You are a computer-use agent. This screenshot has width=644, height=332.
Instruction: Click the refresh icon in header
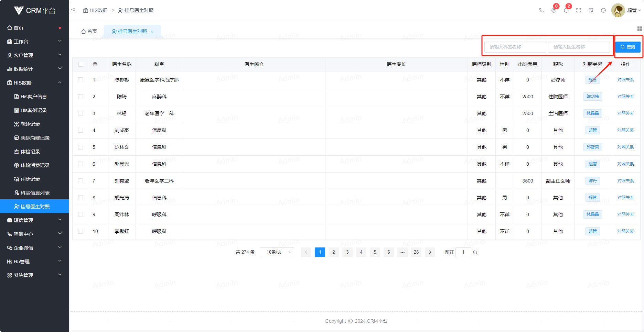point(603,10)
